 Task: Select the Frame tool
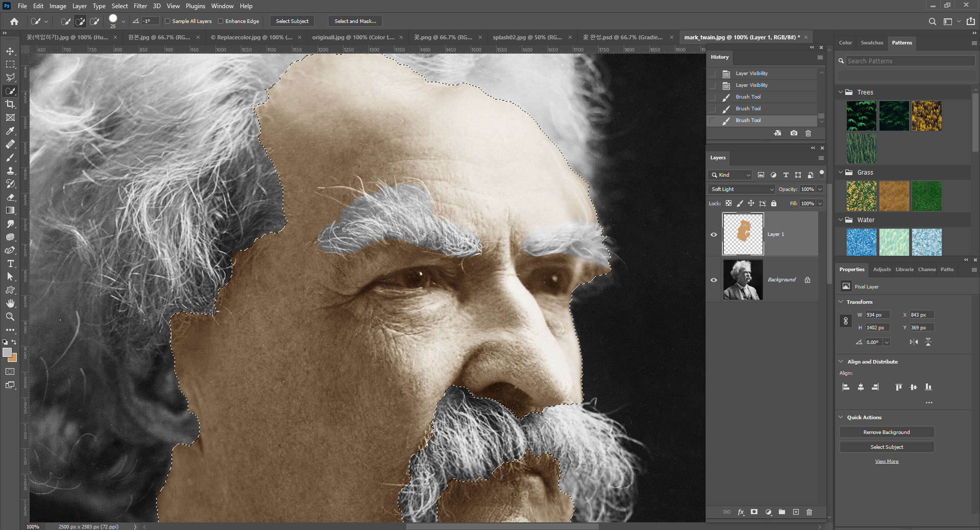pyautogui.click(x=10, y=117)
